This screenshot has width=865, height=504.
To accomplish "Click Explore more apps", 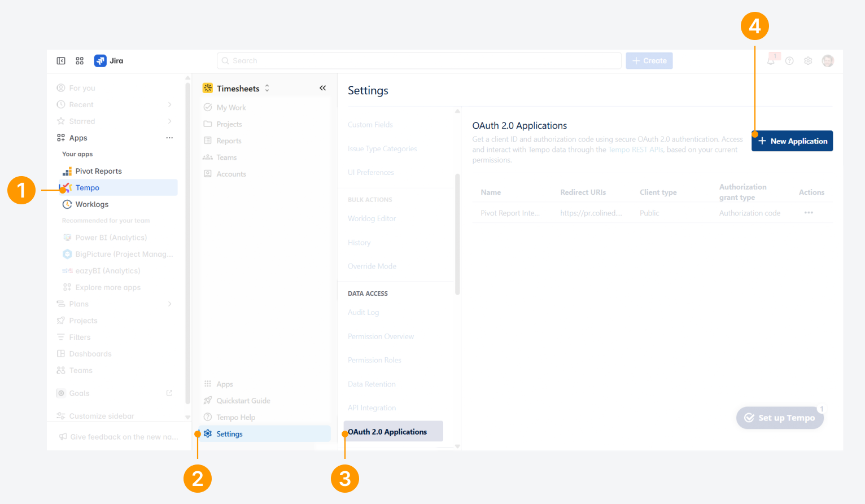I will click(x=108, y=287).
